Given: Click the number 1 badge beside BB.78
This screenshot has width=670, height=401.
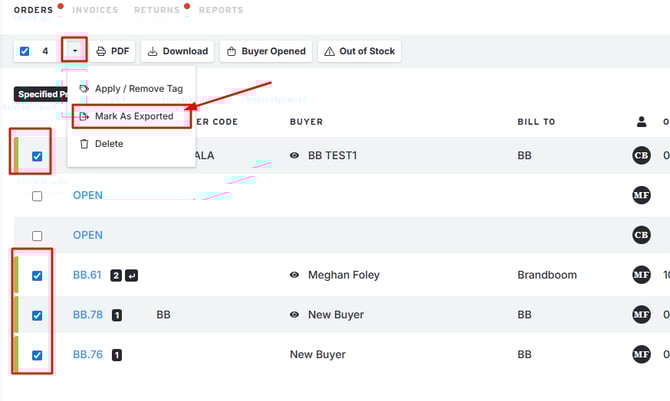Looking at the screenshot, I should pyautogui.click(x=117, y=315).
